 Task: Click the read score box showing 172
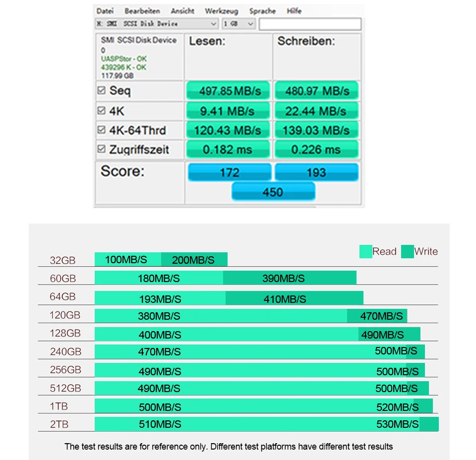[x=229, y=172]
